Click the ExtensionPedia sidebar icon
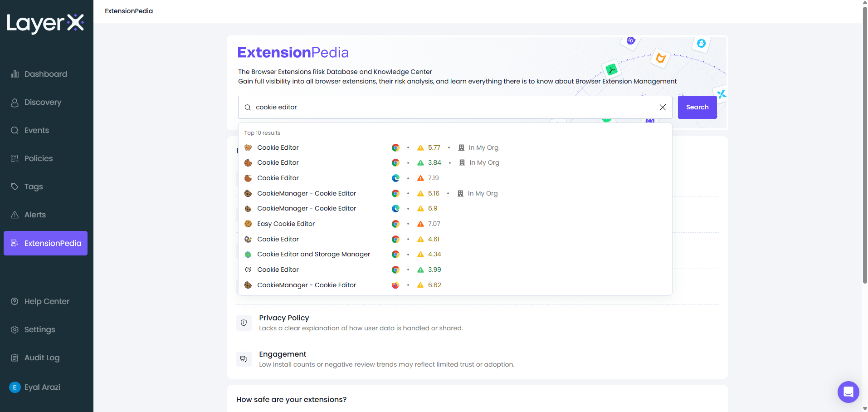Screen dimensions: 868x412 15,243
